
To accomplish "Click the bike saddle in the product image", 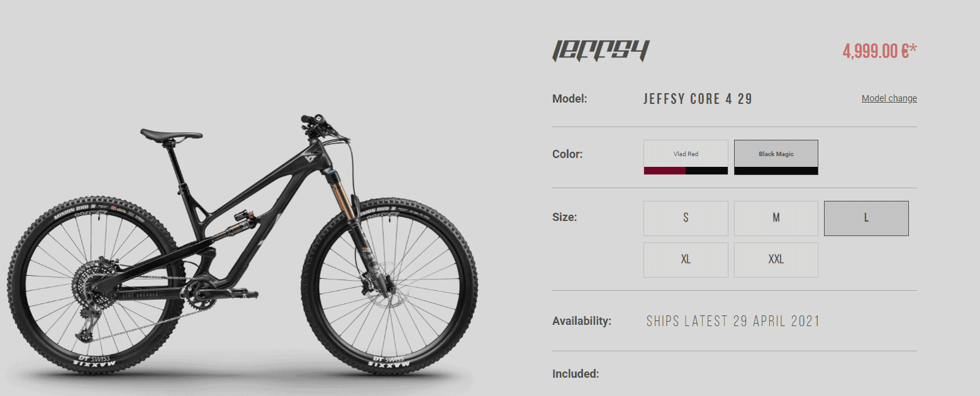I will 171,134.
